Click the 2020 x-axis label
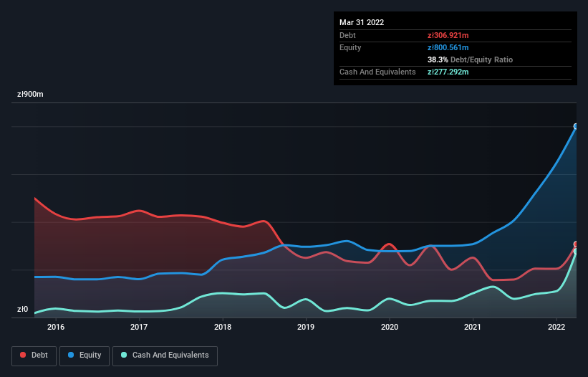This screenshot has height=377, width=588. pyautogui.click(x=390, y=327)
